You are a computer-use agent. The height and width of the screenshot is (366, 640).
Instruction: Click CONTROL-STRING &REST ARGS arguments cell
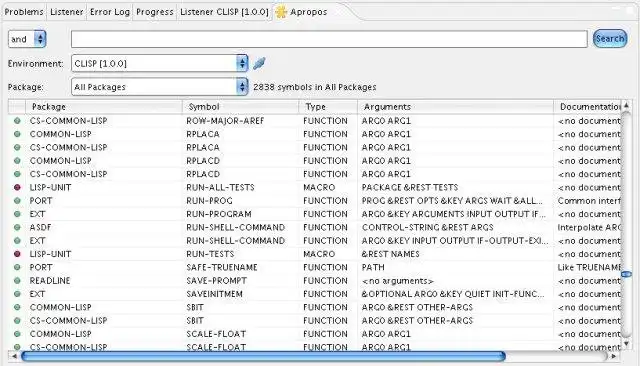(427, 227)
